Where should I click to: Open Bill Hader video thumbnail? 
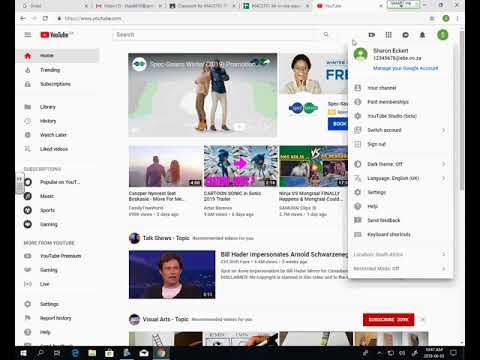(172, 274)
